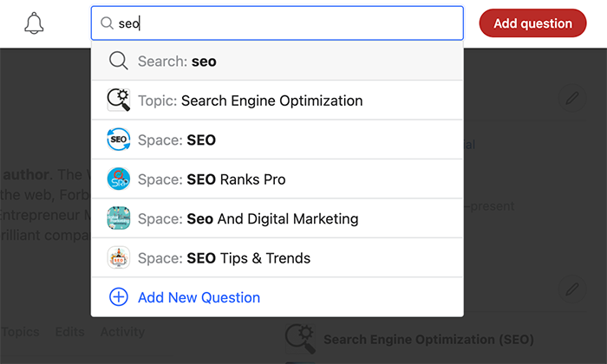This screenshot has width=607, height=364.
Task: Click the lower pencil edit icon
Action: pos(572,289)
